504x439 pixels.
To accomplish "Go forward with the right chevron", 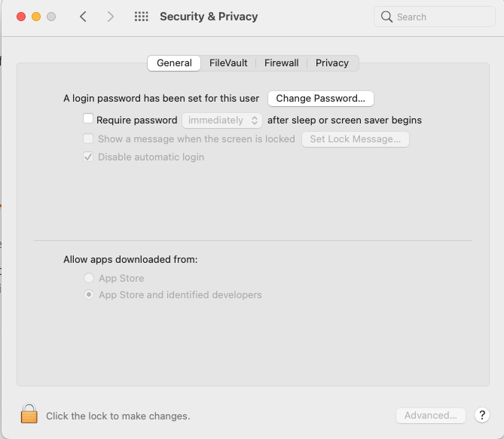I will (x=111, y=17).
